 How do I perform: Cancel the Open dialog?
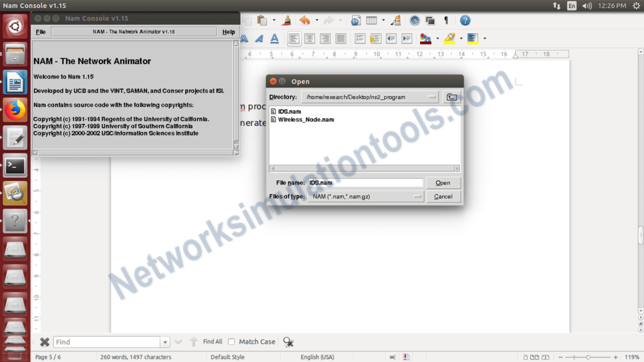[443, 196]
